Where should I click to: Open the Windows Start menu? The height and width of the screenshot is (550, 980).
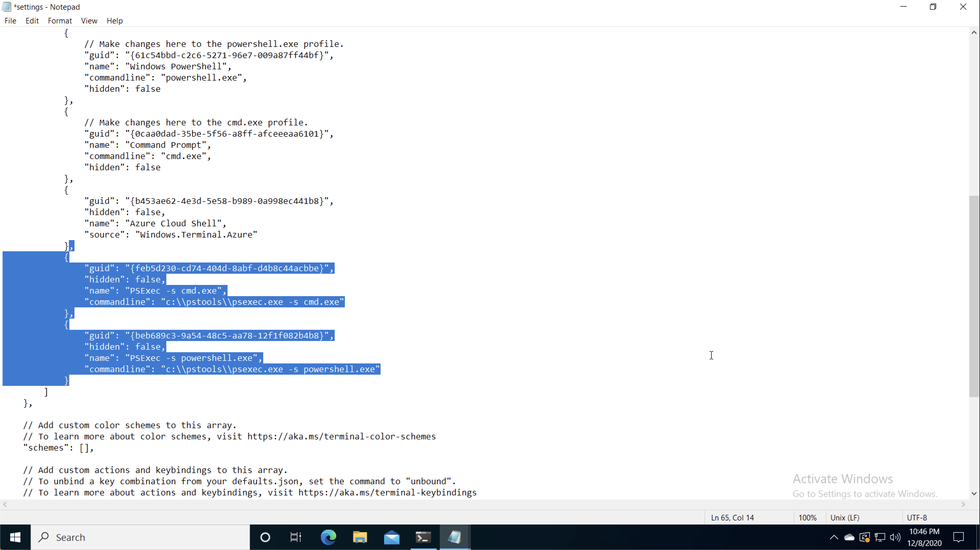pyautogui.click(x=15, y=537)
